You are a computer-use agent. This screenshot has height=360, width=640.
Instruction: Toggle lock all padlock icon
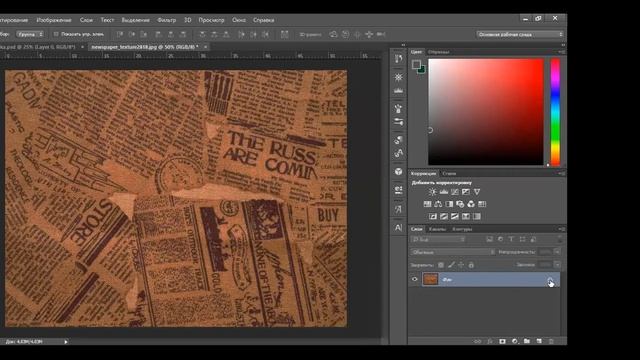[471, 265]
